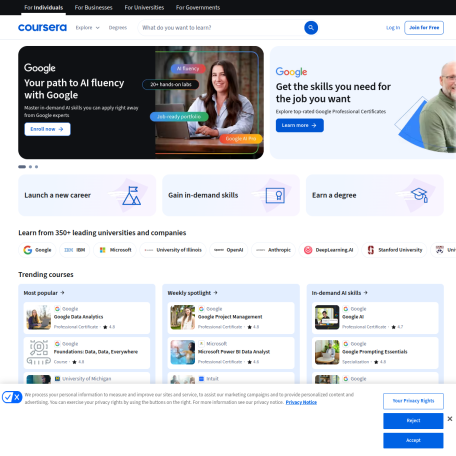Switch to For Businesses tab
Screen dimensions: 456x456
[x=93, y=7]
